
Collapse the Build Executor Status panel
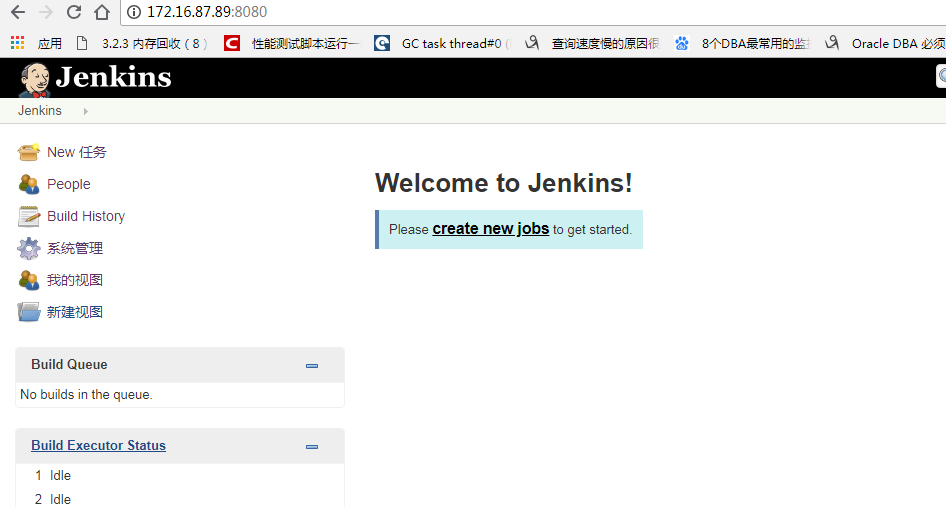click(312, 447)
